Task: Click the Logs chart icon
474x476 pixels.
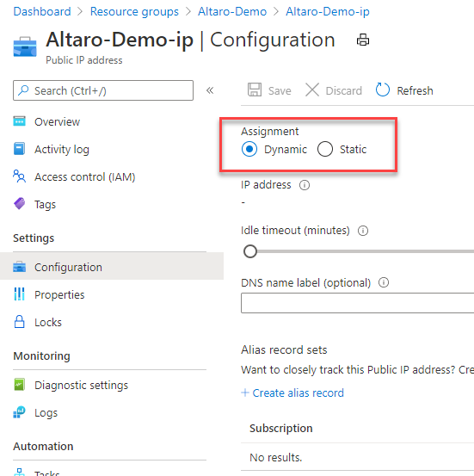Action: click(x=20, y=412)
